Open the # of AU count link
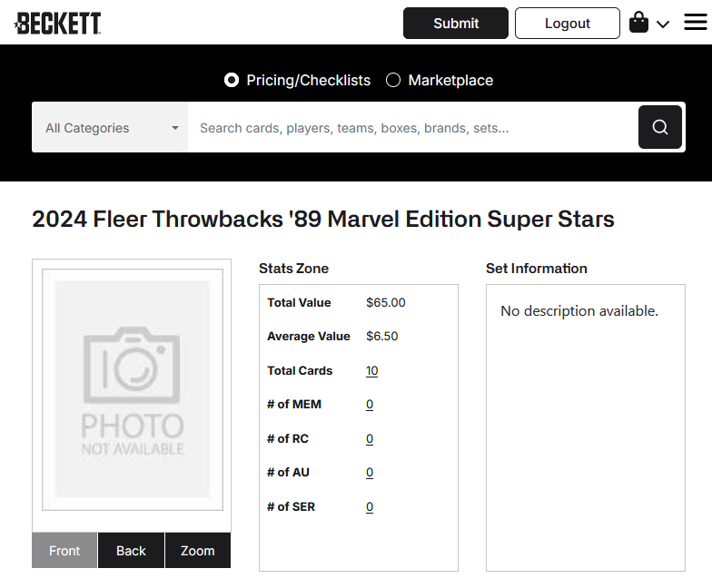Screen dimensions: 712x588 click(370, 472)
